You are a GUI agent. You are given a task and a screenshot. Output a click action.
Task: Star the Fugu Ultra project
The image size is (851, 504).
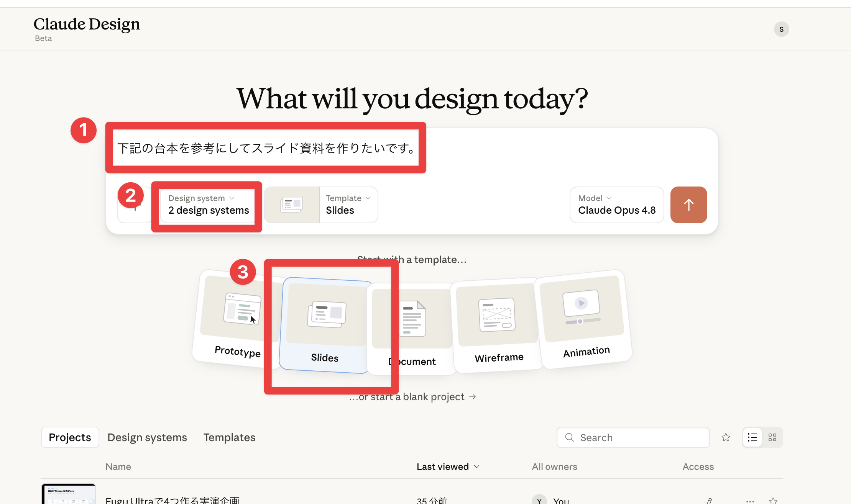(x=773, y=501)
